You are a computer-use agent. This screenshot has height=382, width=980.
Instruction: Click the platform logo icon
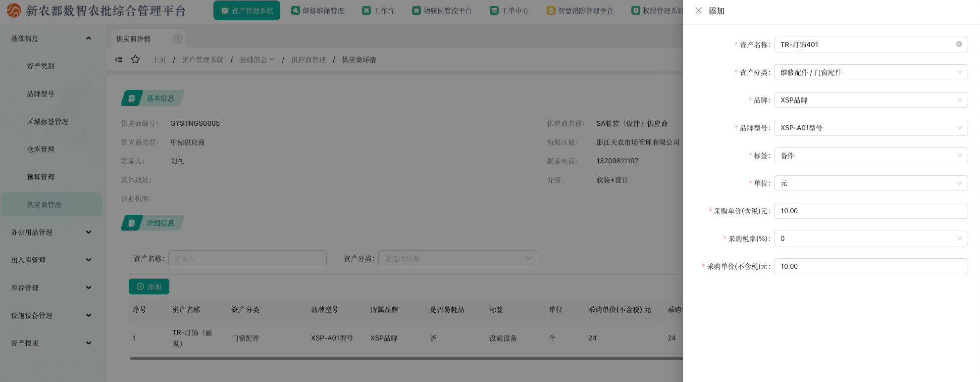coord(14,10)
